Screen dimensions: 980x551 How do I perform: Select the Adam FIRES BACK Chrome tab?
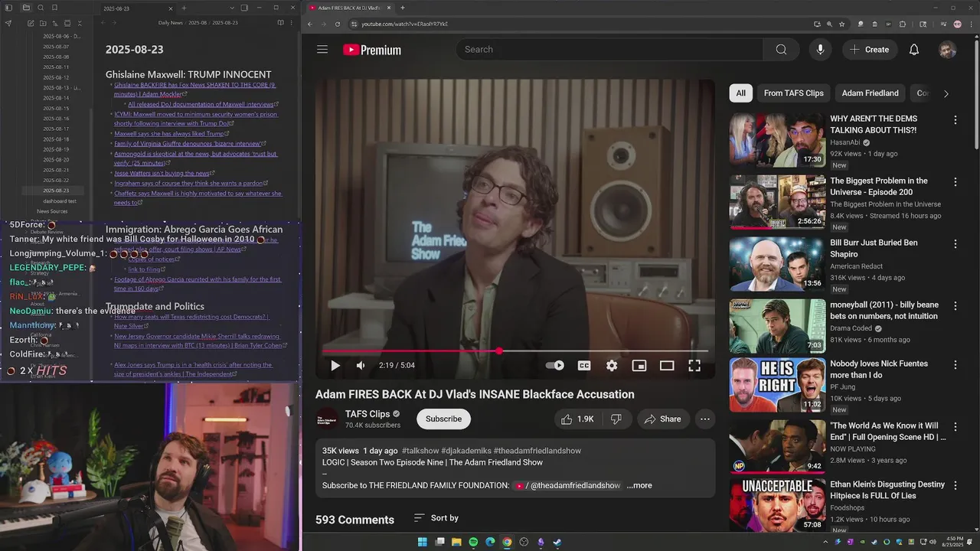tap(349, 8)
